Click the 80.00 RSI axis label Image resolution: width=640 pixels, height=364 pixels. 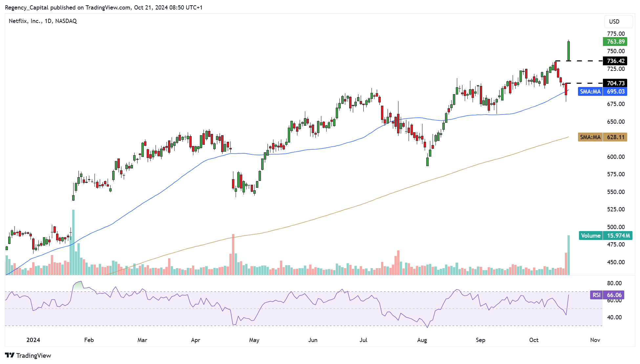pos(614,283)
